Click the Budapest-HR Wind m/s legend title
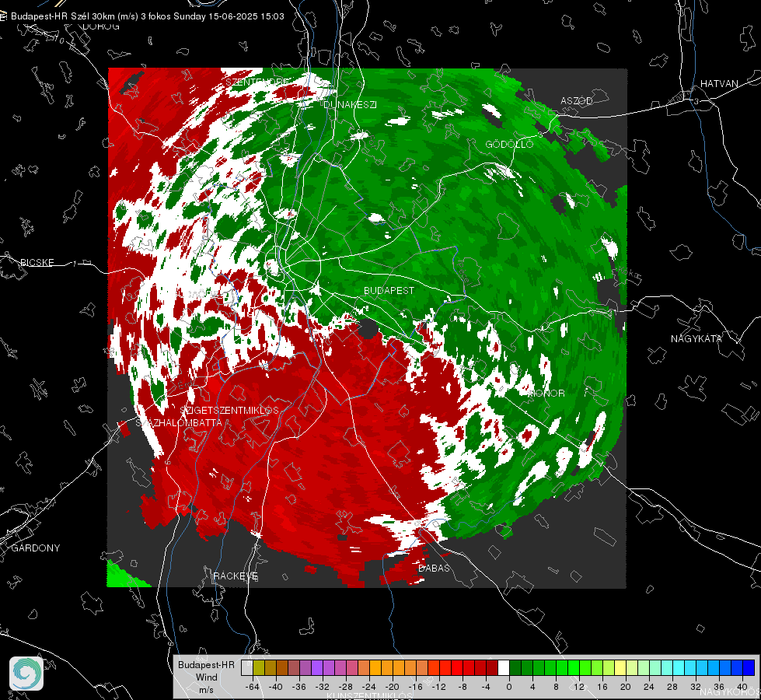Screen dimensions: 761x700 [x=206, y=677]
